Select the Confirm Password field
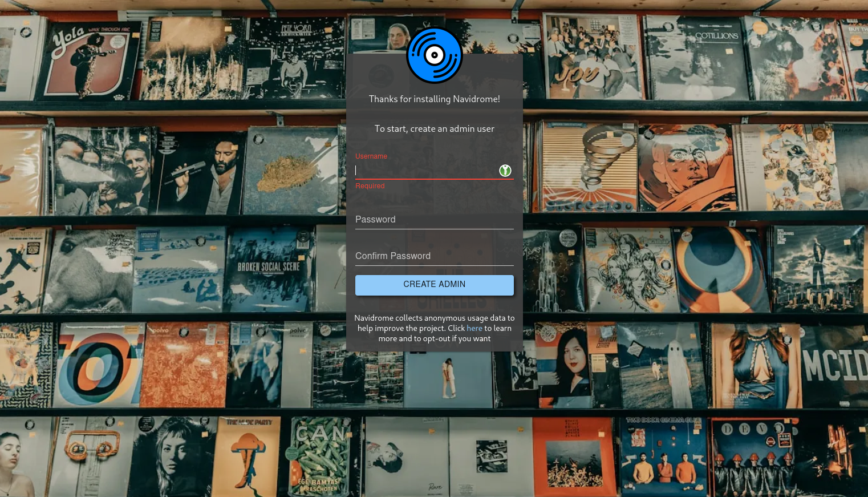The width and height of the screenshot is (868, 497). coord(435,257)
